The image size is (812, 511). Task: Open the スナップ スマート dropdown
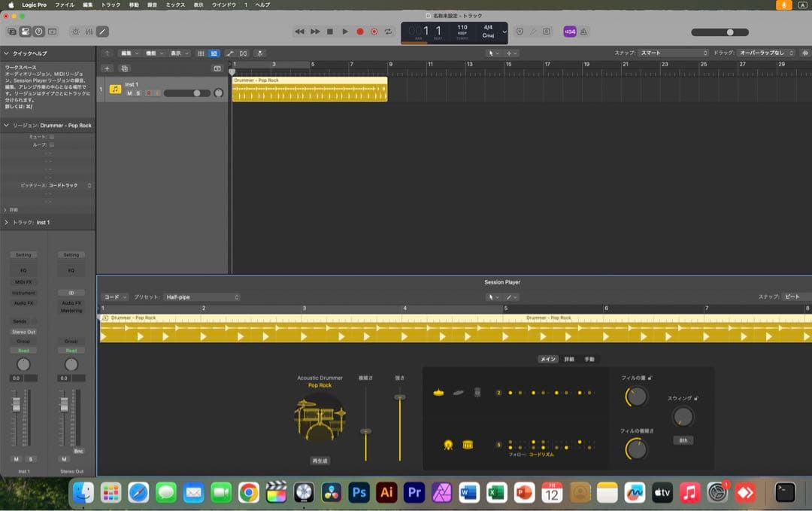(x=671, y=53)
